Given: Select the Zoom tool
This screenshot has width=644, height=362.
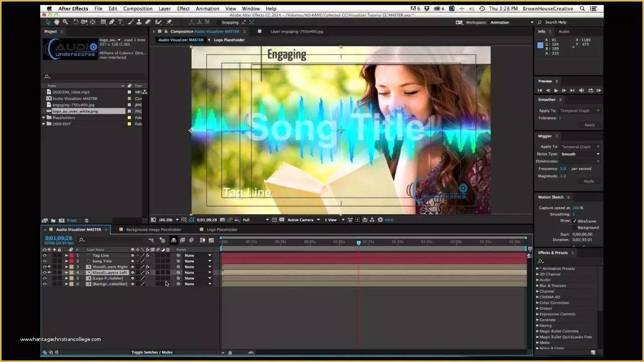Looking at the screenshot, I should 66,22.
